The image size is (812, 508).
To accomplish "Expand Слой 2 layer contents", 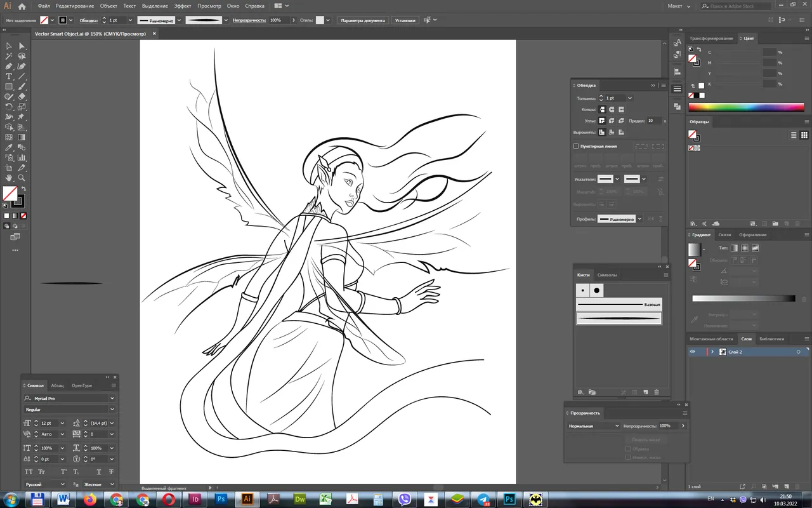I will click(x=712, y=352).
